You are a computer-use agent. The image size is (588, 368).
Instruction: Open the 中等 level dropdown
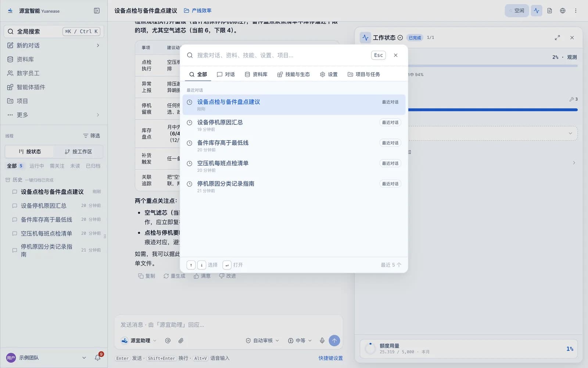pyautogui.click(x=300, y=341)
